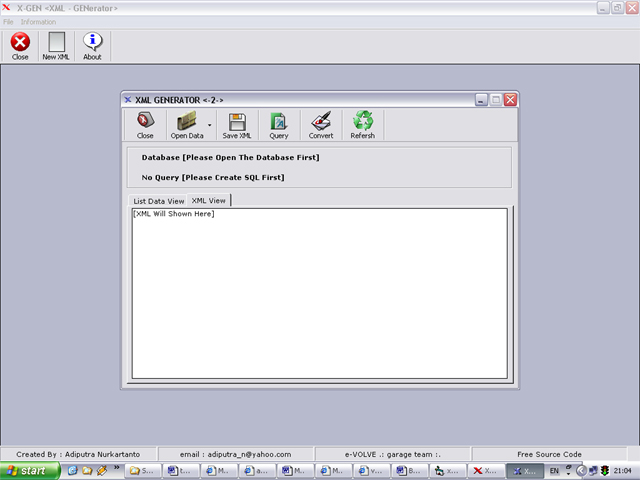Create a New XML document

tap(56, 44)
